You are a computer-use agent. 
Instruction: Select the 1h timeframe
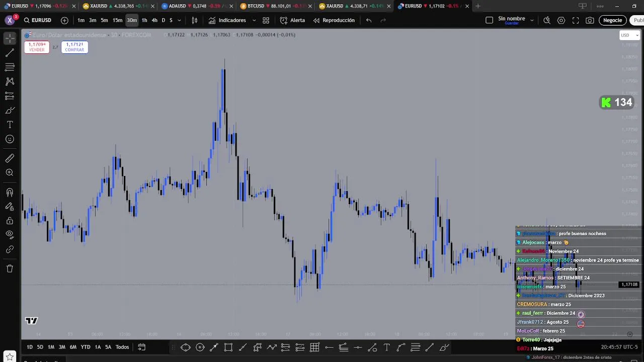pos(144,20)
